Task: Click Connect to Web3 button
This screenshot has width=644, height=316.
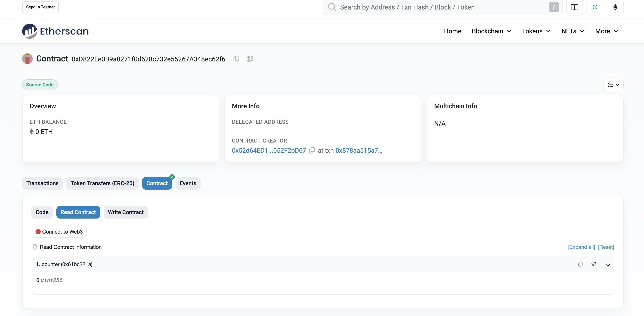Action: 59,232
